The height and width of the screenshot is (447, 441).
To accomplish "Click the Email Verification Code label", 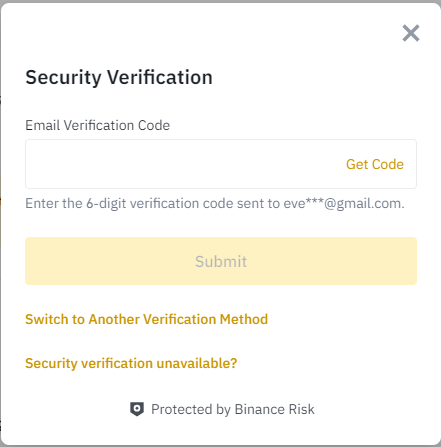I will point(98,125).
